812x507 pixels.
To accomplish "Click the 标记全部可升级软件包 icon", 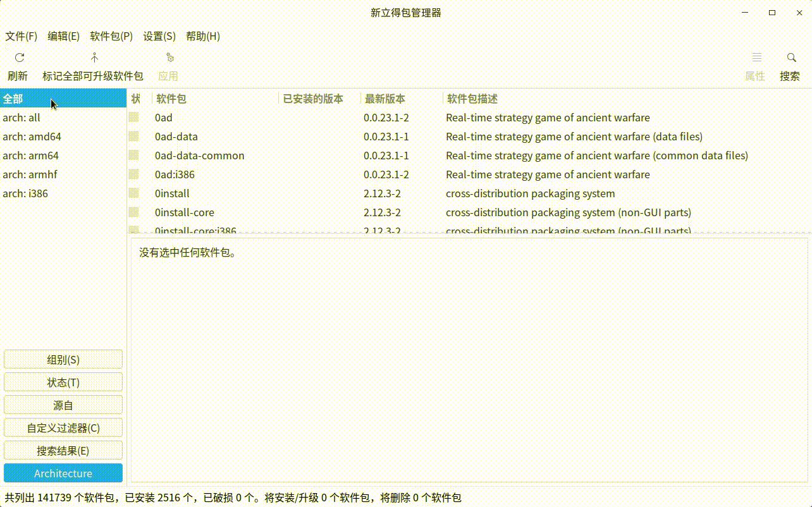I will pos(93,58).
